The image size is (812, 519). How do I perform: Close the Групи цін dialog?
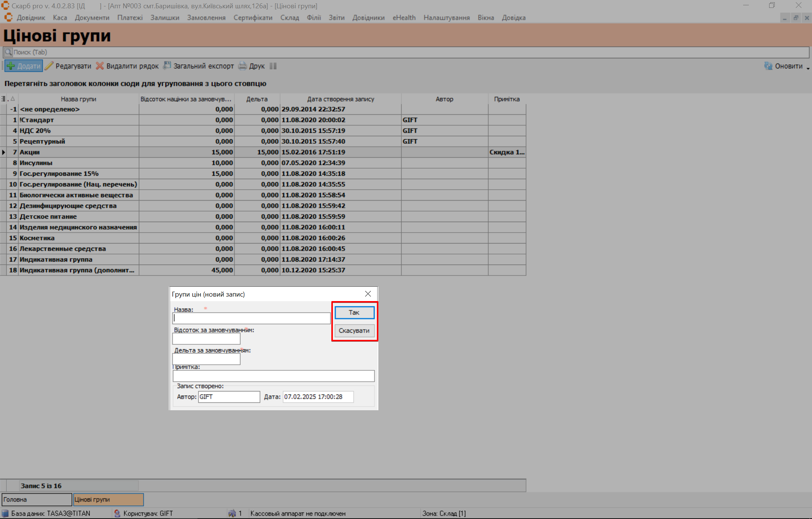pyautogui.click(x=368, y=294)
